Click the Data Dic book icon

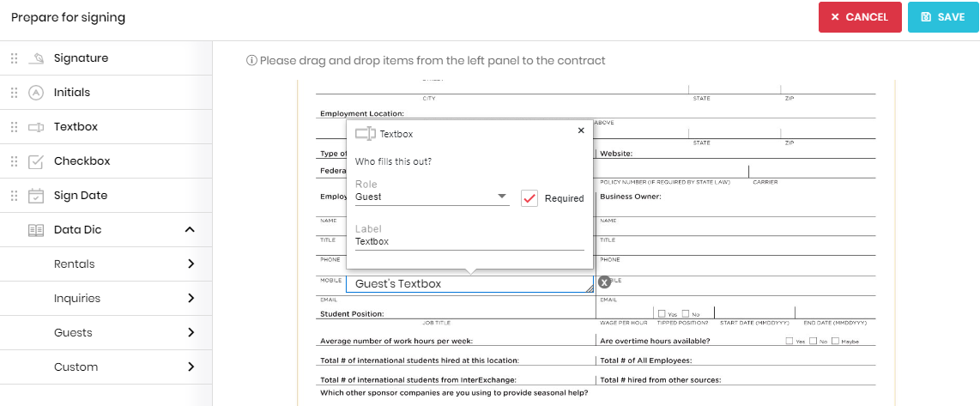[36, 230]
